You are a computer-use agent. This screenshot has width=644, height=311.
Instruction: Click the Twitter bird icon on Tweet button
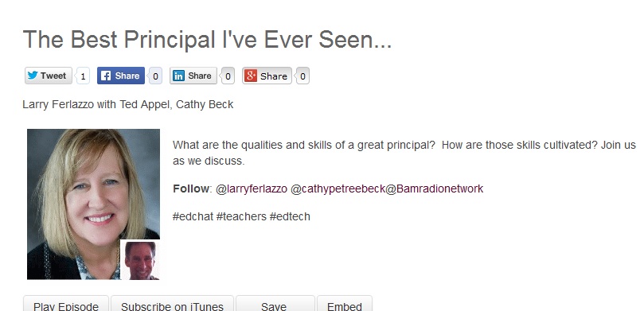click(x=33, y=76)
